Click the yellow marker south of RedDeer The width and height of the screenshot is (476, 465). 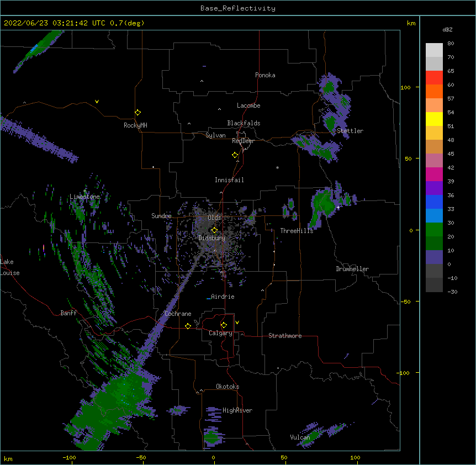235,155
